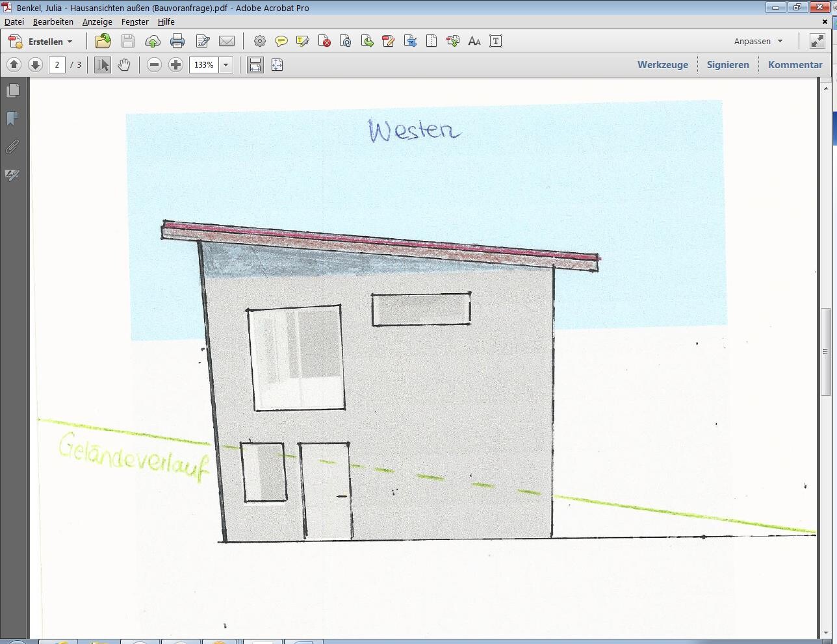Toggle the text selection tool
Screen dimensions: 837x644
pos(103,65)
